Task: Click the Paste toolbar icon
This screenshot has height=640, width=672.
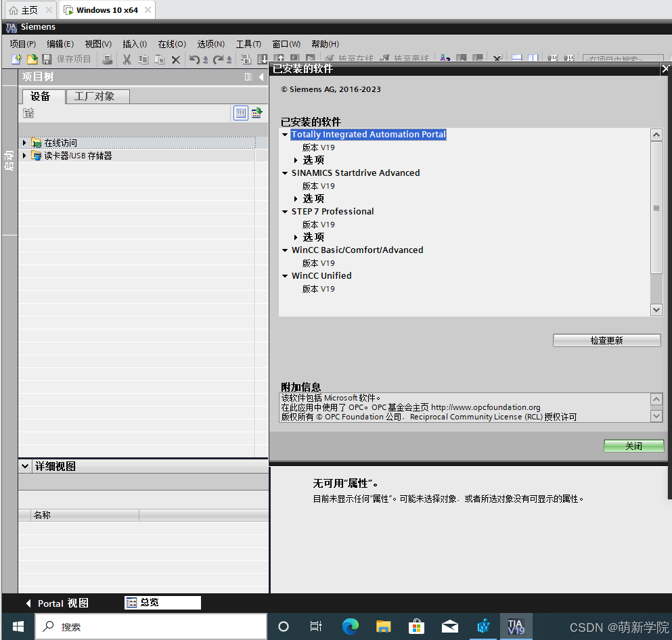Action: coord(160,59)
